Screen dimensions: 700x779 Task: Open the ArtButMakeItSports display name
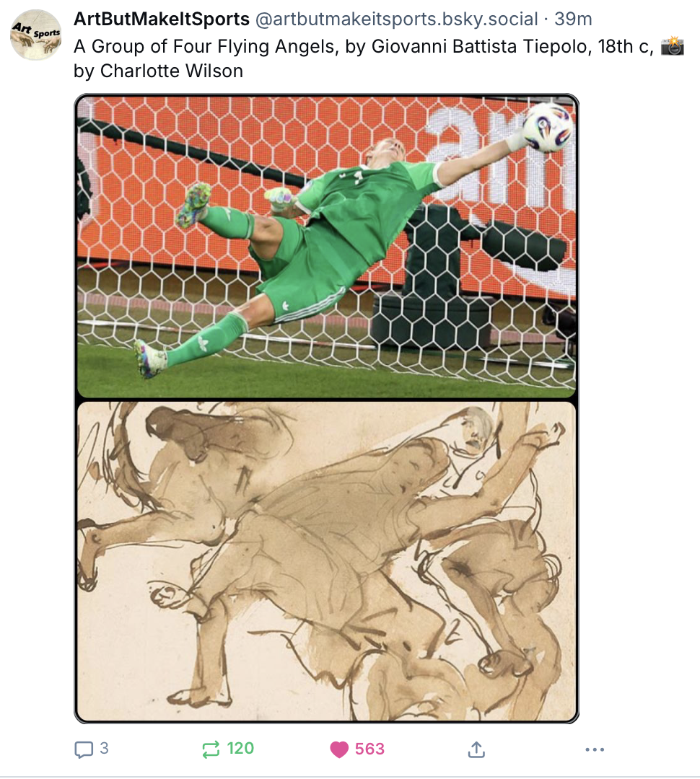pos(162,19)
